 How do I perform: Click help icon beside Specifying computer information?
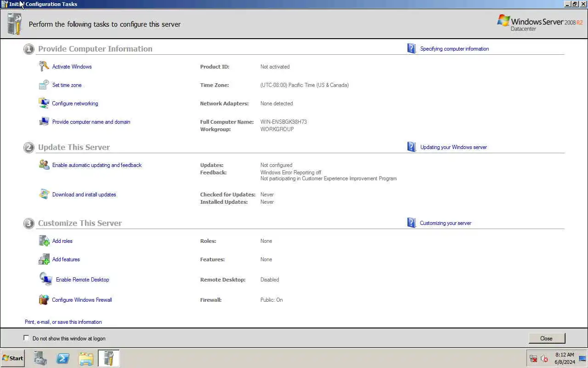[x=412, y=48]
